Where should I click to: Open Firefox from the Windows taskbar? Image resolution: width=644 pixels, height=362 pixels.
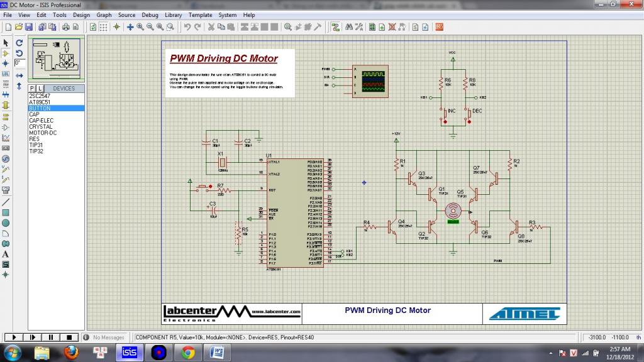71,353
